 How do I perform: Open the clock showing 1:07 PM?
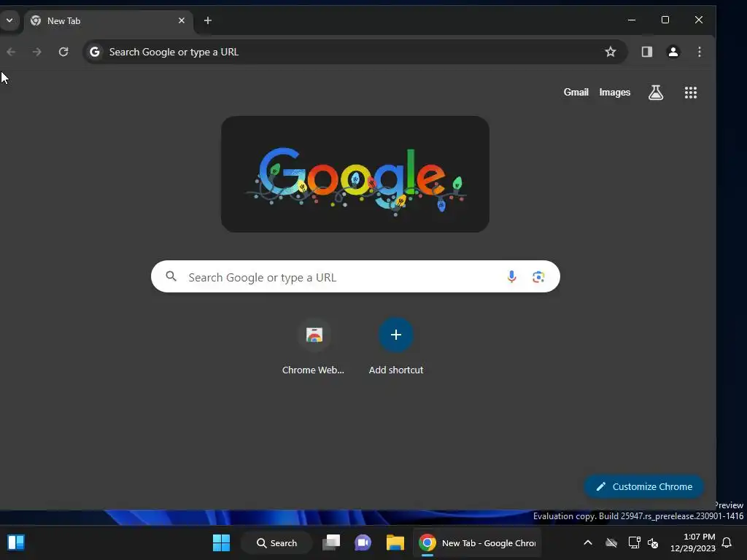point(693,542)
